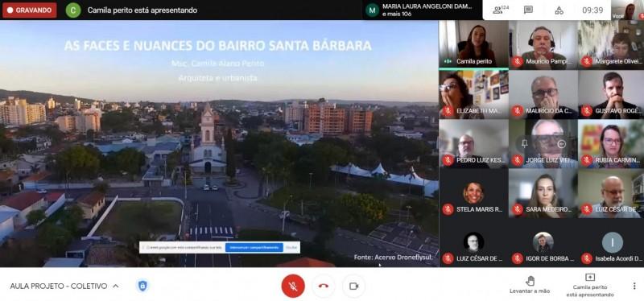Click the PEDRO LUIZ KES name label
644x301 pixels.
tap(480, 161)
